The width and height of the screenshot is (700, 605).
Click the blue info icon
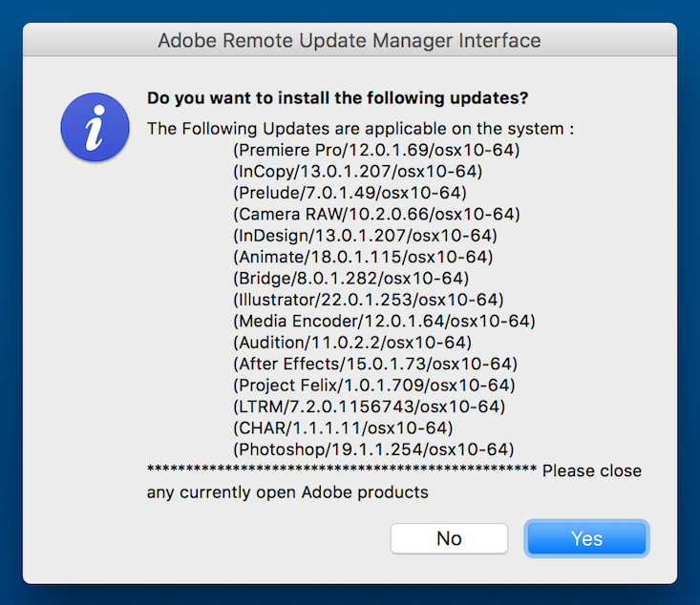pyautogui.click(x=95, y=127)
